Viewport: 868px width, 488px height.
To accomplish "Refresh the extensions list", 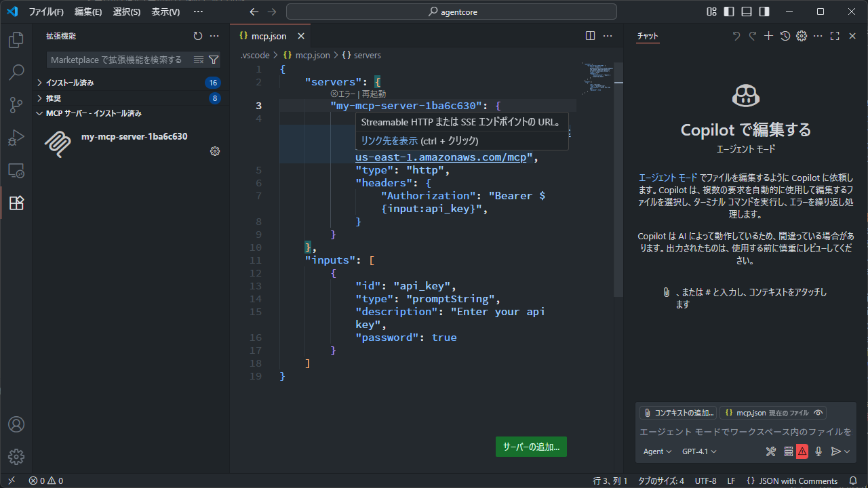I will 198,36.
